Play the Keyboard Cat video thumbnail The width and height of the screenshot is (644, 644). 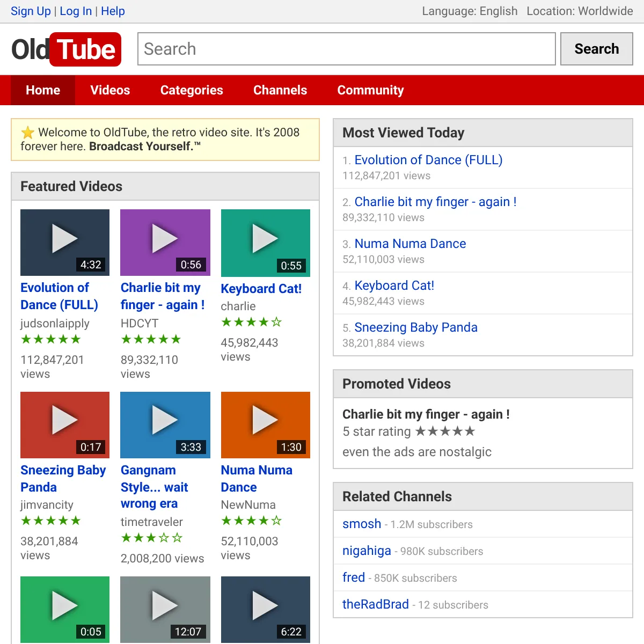click(266, 243)
